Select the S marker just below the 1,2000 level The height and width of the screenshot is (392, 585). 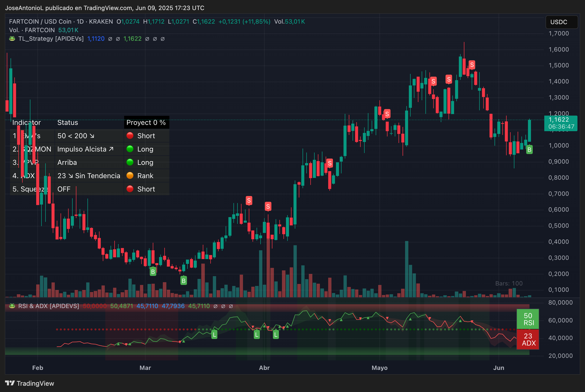tap(387, 114)
